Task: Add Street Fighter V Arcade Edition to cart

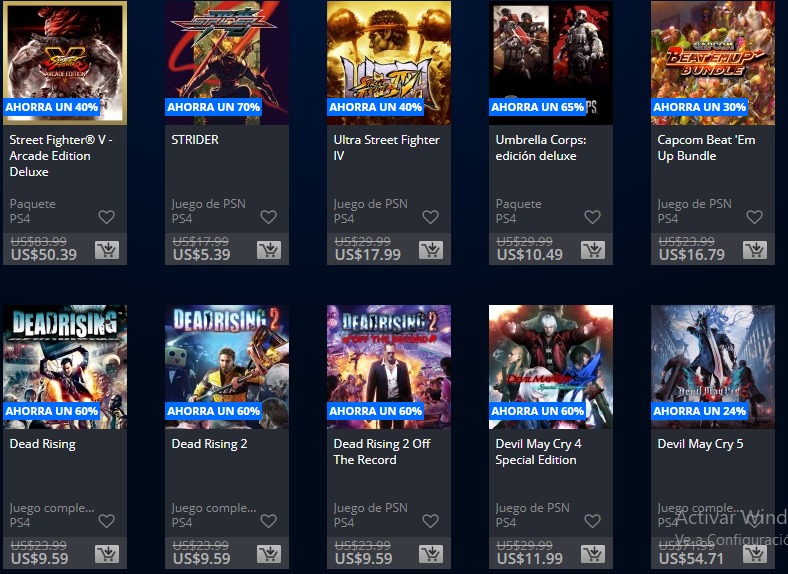Action: [x=107, y=250]
